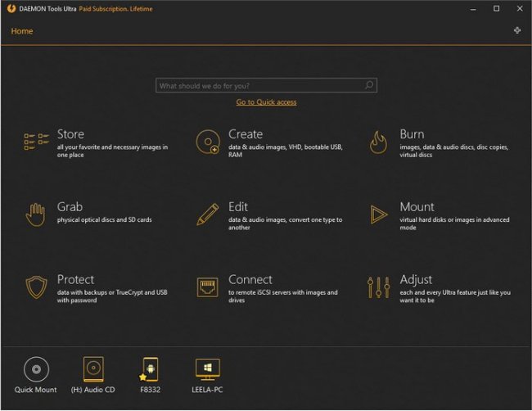532x411 pixels.
Task: Close the DAEMON Tools Ultra window
Action: pos(520,8)
